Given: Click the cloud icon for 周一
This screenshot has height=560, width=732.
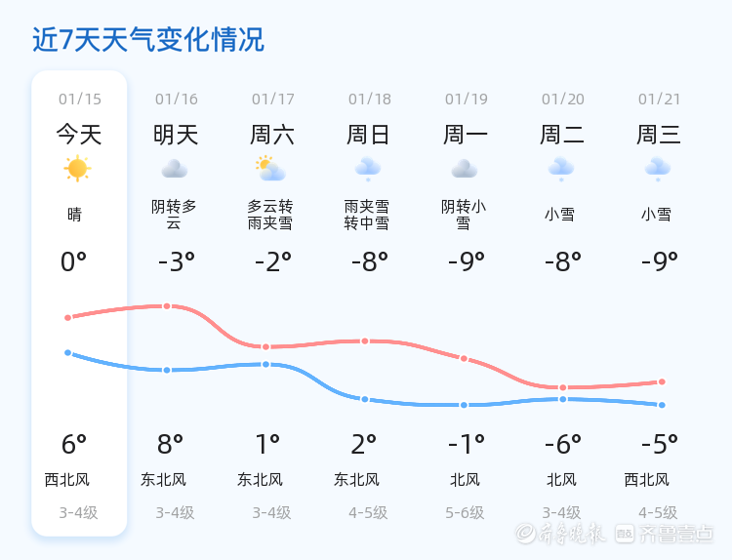Looking at the screenshot, I should coord(464,169).
